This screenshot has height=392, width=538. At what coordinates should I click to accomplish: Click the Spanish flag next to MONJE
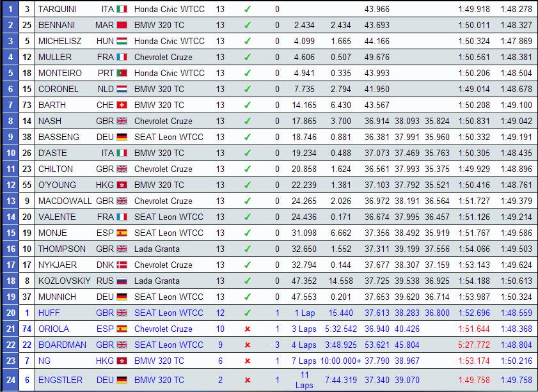tap(122, 233)
